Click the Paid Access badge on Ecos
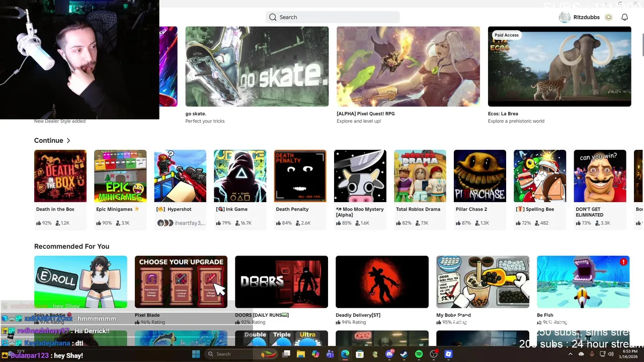 coord(506,35)
